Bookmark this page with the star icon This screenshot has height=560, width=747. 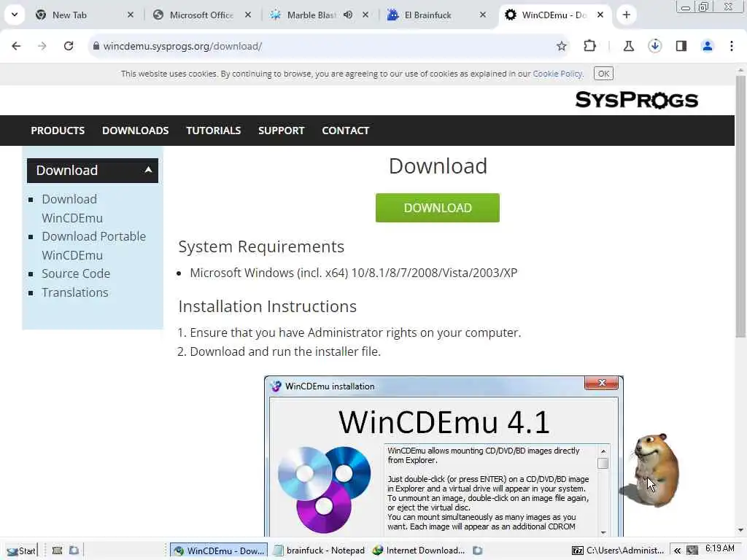562,46
